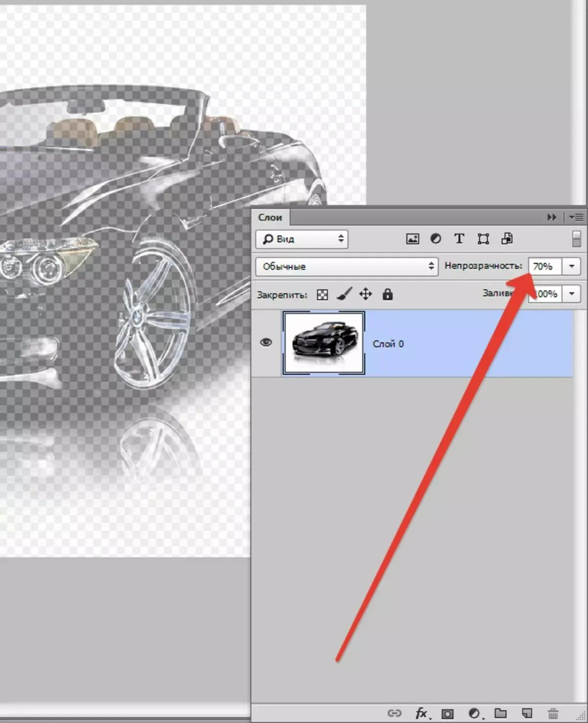Open the Вид filter type dropdown

click(x=302, y=239)
